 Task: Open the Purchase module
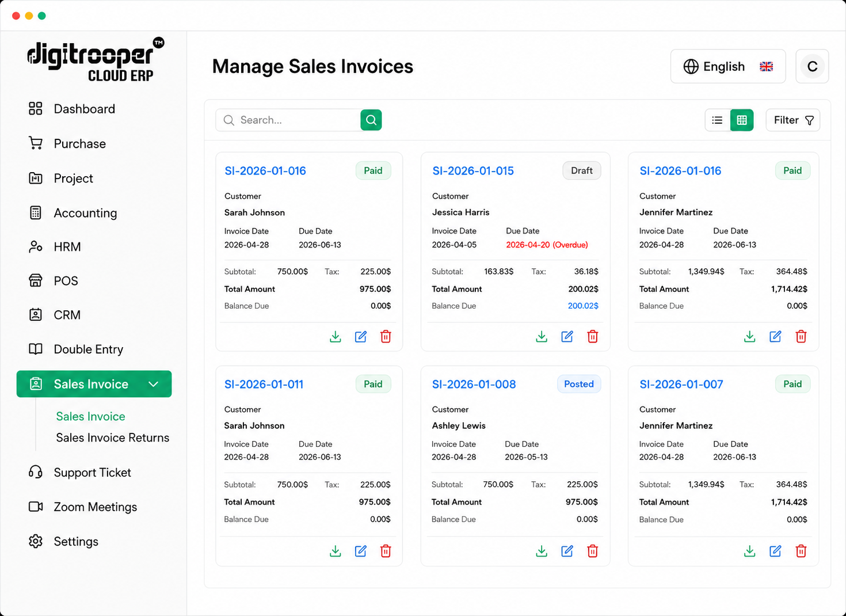coord(67,143)
